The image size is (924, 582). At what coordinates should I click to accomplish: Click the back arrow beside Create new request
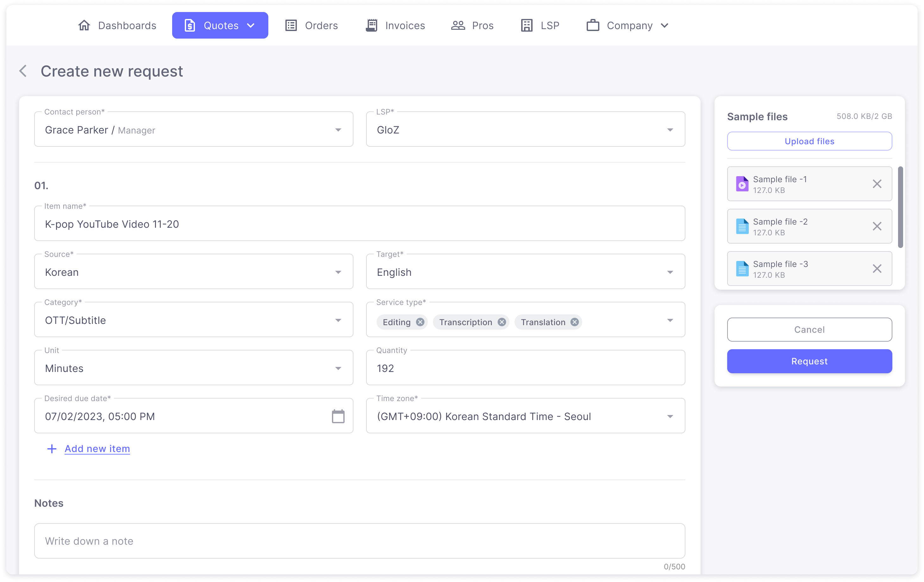click(x=23, y=71)
